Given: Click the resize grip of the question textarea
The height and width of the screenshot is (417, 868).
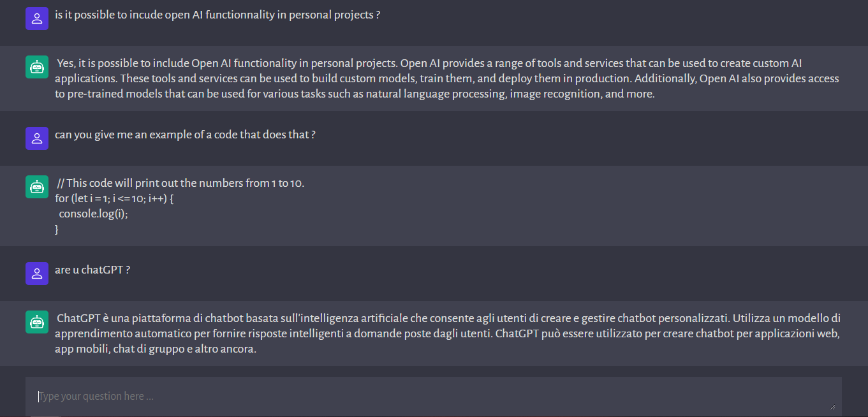Looking at the screenshot, I should coord(832,407).
